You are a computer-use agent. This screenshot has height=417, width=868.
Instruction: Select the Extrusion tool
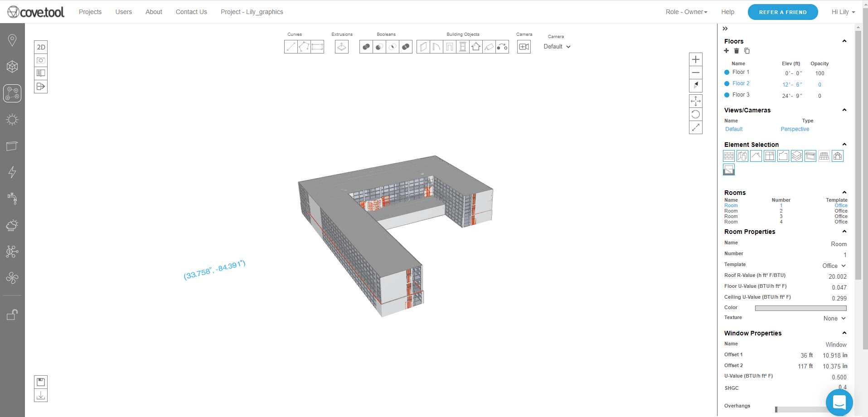pos(341,47)
